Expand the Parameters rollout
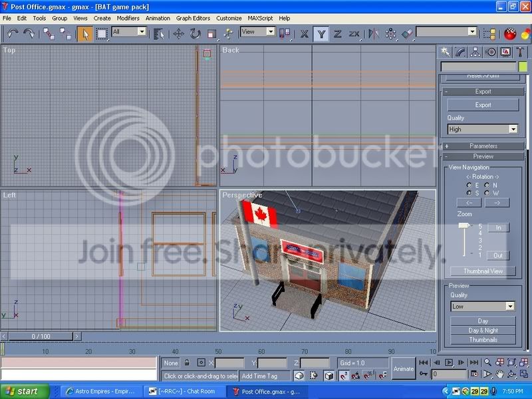 tap(483, 146)
